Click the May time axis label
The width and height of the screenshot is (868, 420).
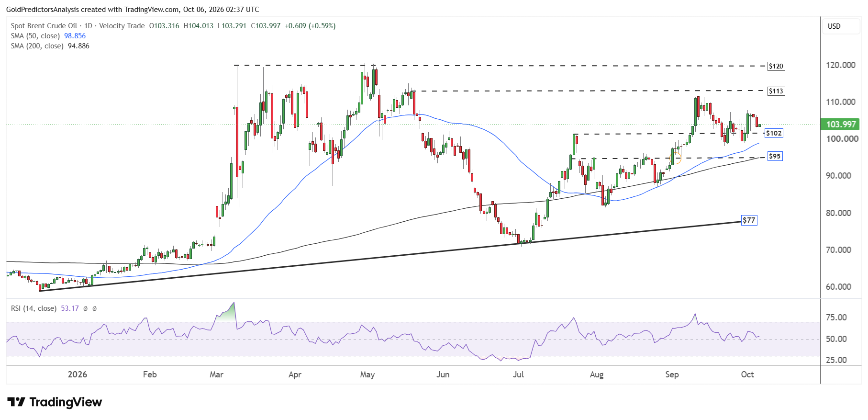367,375
